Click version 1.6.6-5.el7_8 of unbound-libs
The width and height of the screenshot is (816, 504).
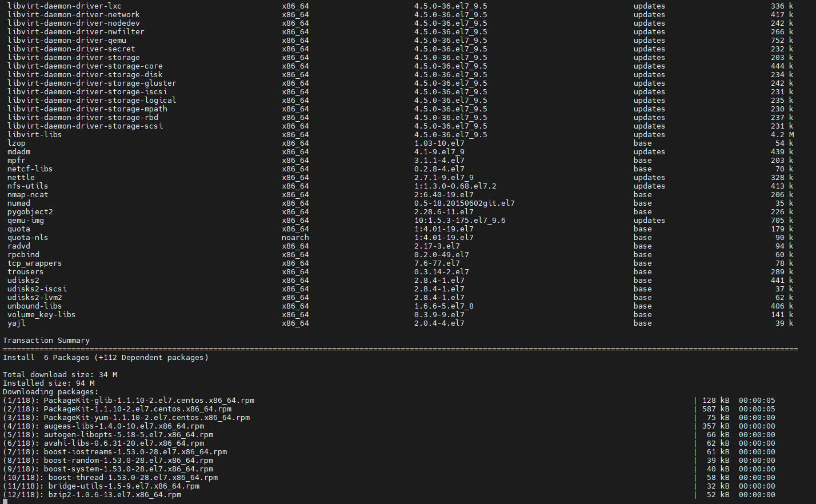443,306
